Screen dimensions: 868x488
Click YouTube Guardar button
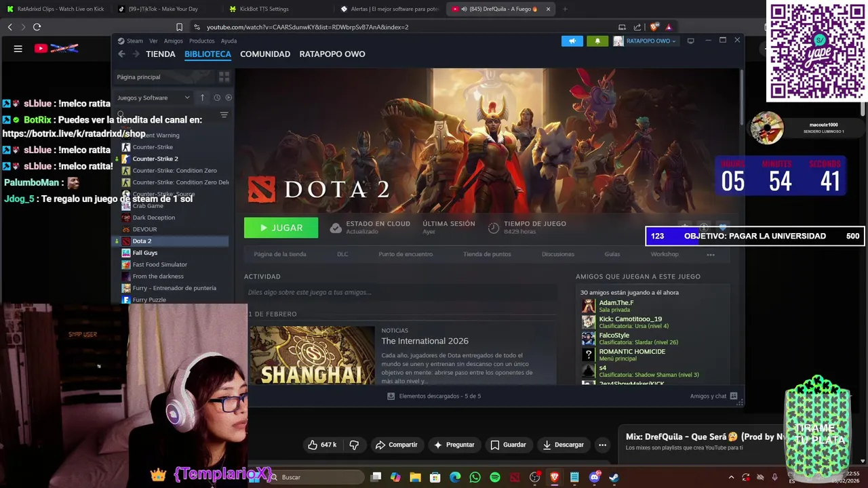point(508,445)
